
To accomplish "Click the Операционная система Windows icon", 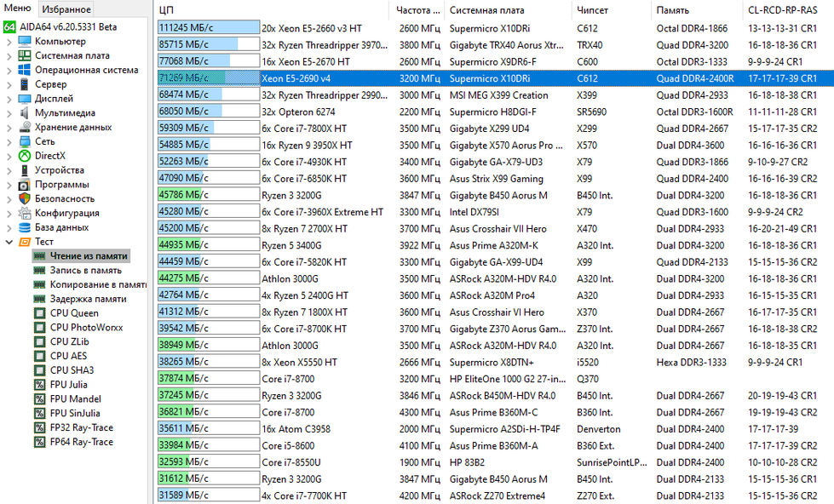I will [25, 70].
